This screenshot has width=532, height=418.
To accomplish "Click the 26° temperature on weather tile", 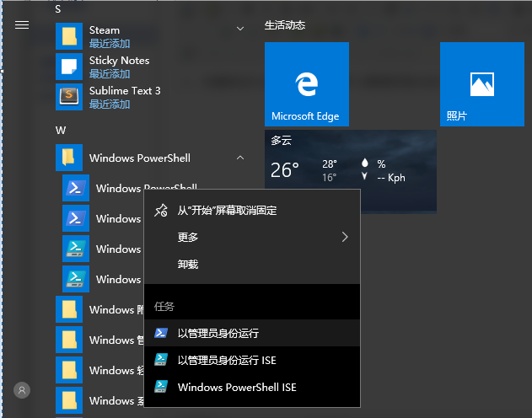I will click(285, 170).
